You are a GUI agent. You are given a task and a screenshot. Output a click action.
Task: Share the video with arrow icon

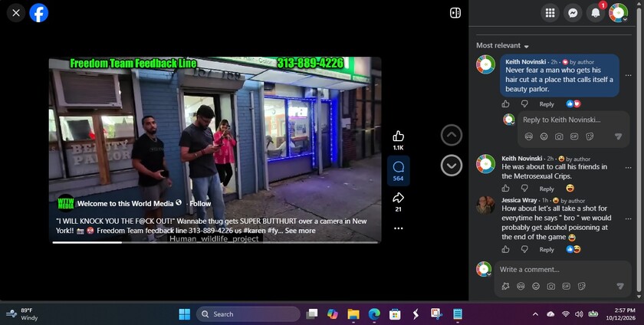[398, 198]
